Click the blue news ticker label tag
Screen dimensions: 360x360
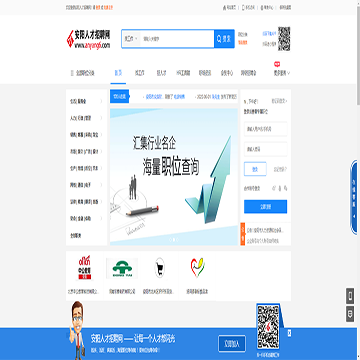tap(119, 97)
